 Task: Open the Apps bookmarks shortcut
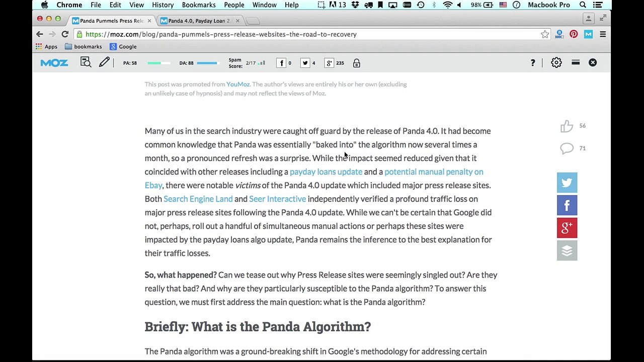[46, 46]
